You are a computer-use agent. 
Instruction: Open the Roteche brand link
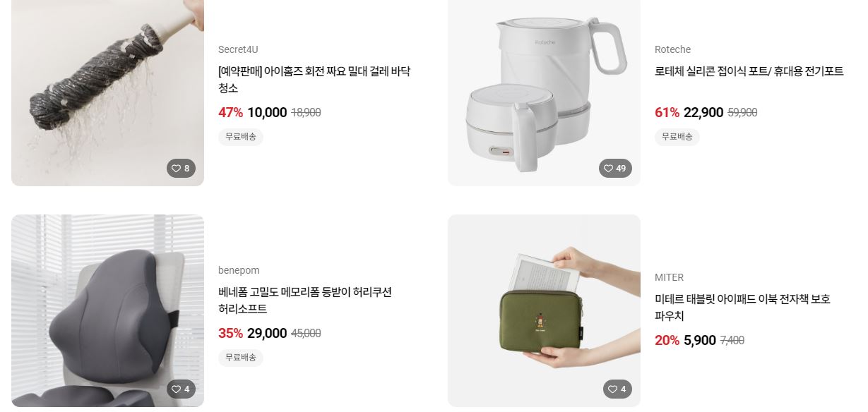[672, 49]
